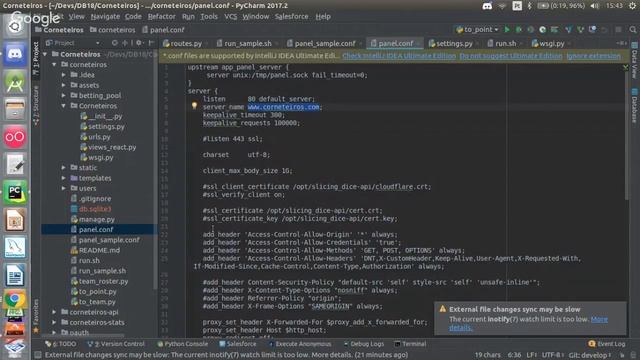Image resolution: width=640 pixels, height=360 pixels.
Task: Click the volume icon in top bar
Action: pos(595,6)
